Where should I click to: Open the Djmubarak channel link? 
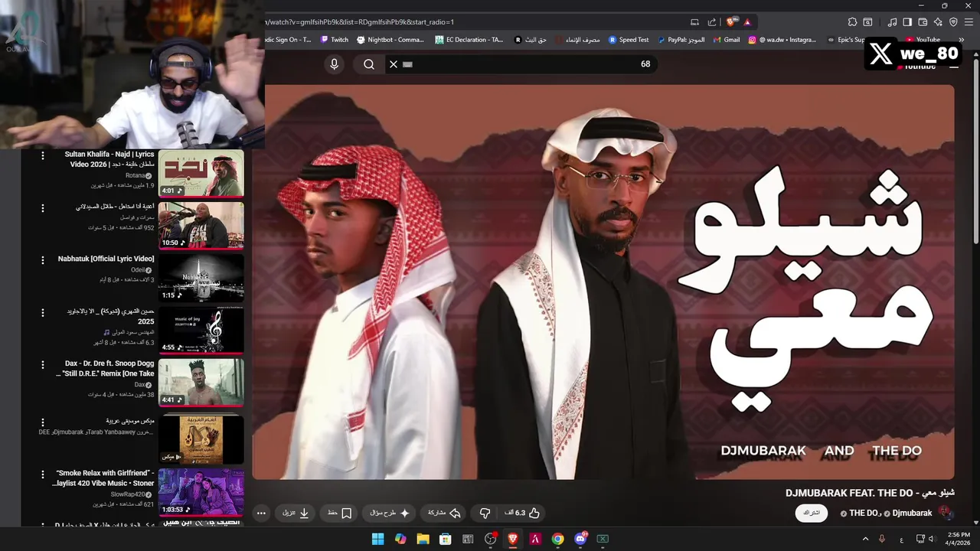click(911, 513)
